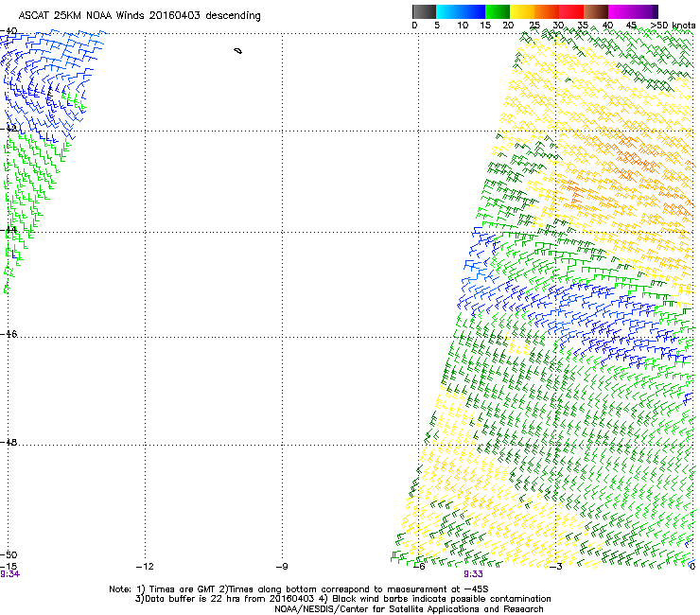The height and width of the screenshot is (615, 700).
Task: Click the small black island outline near -10 longitude
Action: 238,51
